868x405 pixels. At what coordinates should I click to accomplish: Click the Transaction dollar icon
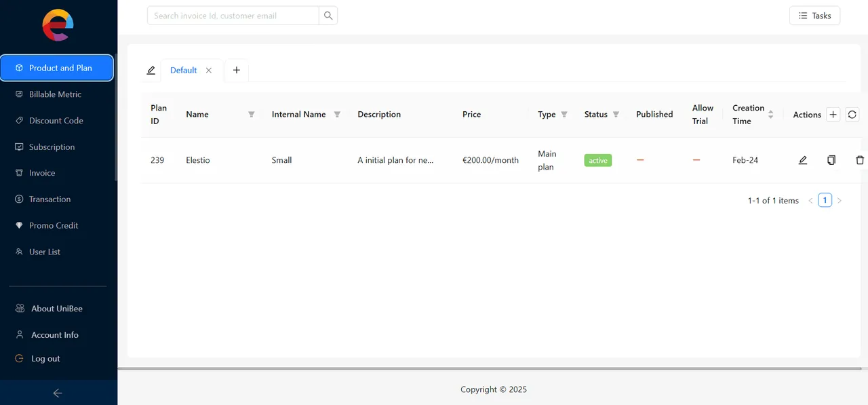[x=19, y=199]
